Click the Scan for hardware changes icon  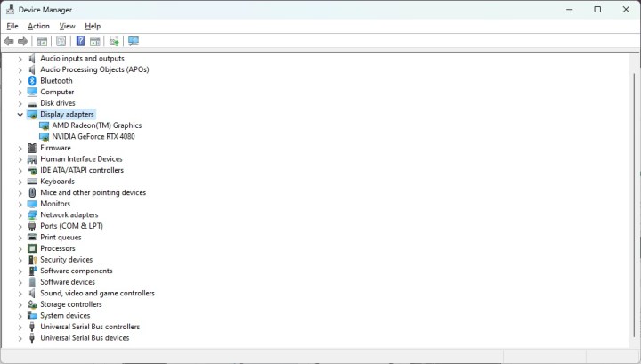(134, 41)
